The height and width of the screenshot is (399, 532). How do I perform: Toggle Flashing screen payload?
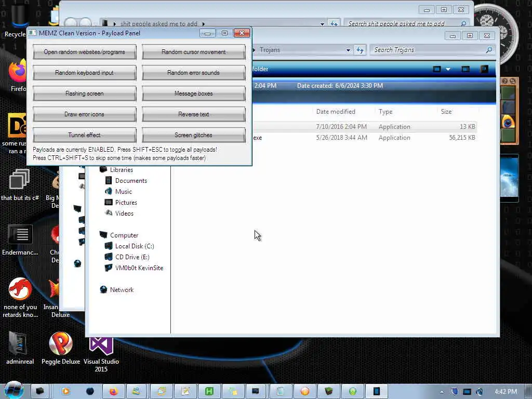tap(85, 94)
